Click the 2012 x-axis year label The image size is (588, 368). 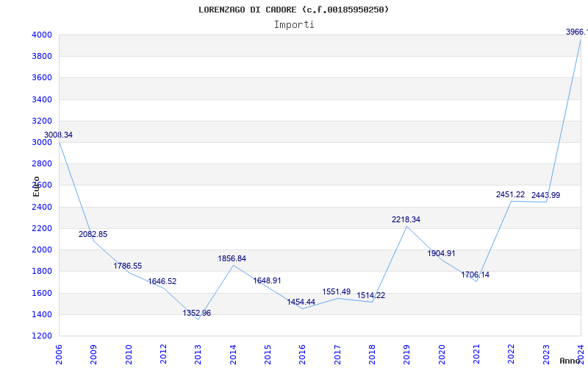point(163,355)
